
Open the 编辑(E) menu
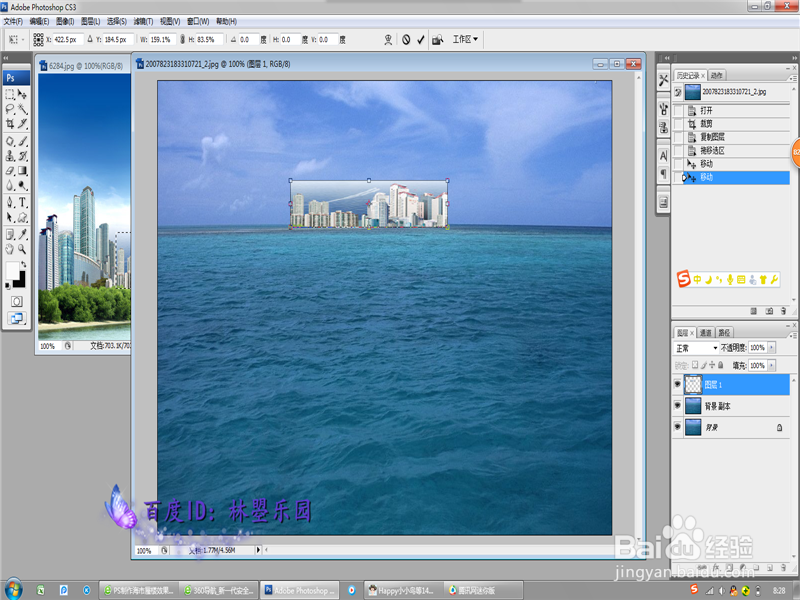point(39,21)
